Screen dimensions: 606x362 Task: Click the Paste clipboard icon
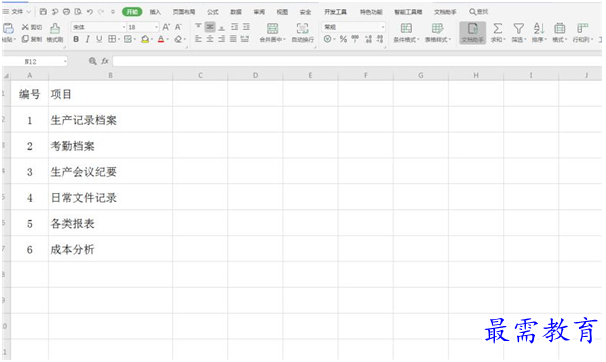tap(8, 29)
